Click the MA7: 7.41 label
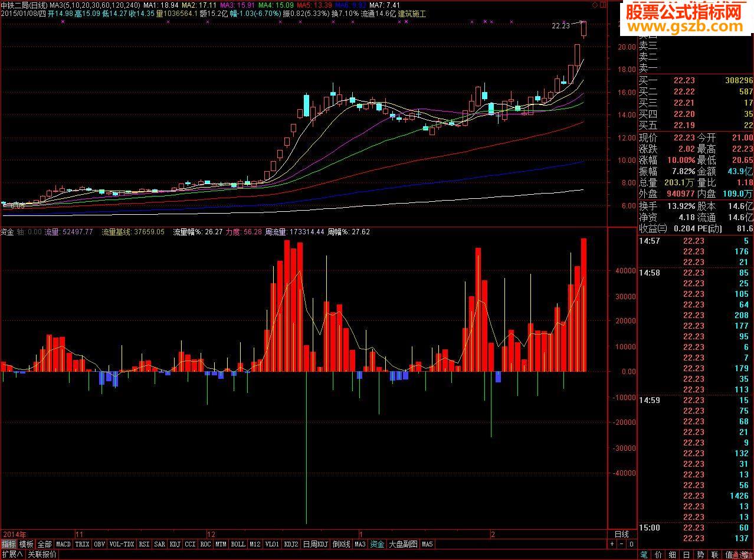754x560 pixels. coord(385,5)
